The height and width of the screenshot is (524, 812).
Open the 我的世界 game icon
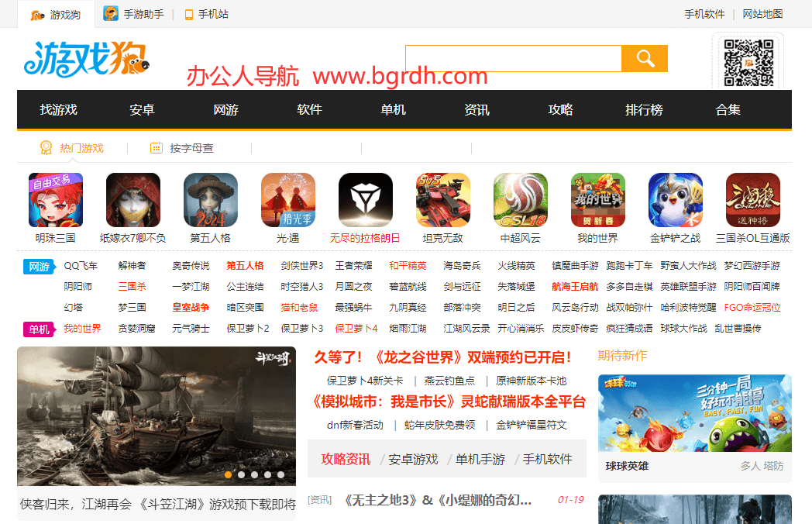598,200
